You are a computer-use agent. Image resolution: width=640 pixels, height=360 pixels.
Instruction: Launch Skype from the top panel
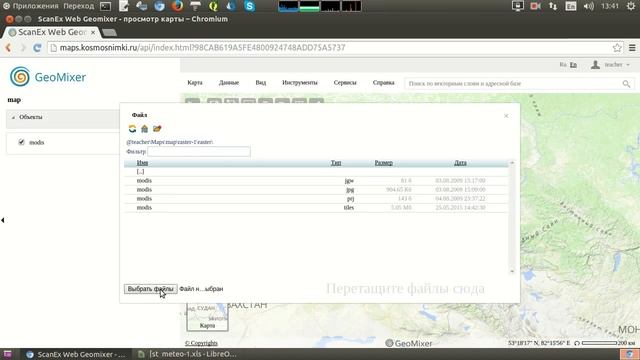point(249,6)
